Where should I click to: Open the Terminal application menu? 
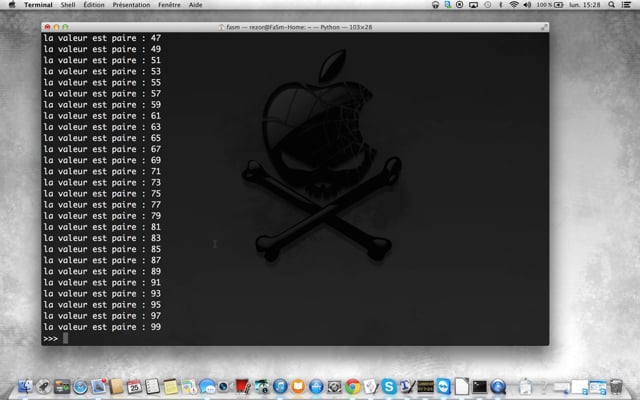[x=38, y=5]
